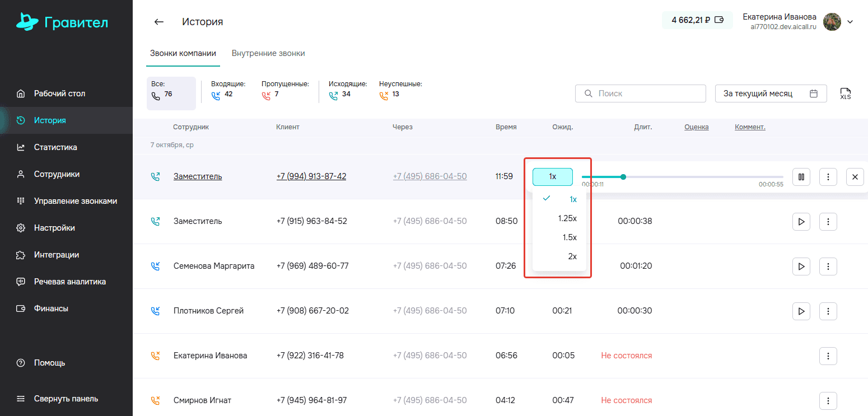Open the 1x playback speed selector

(x=552, y=176)
